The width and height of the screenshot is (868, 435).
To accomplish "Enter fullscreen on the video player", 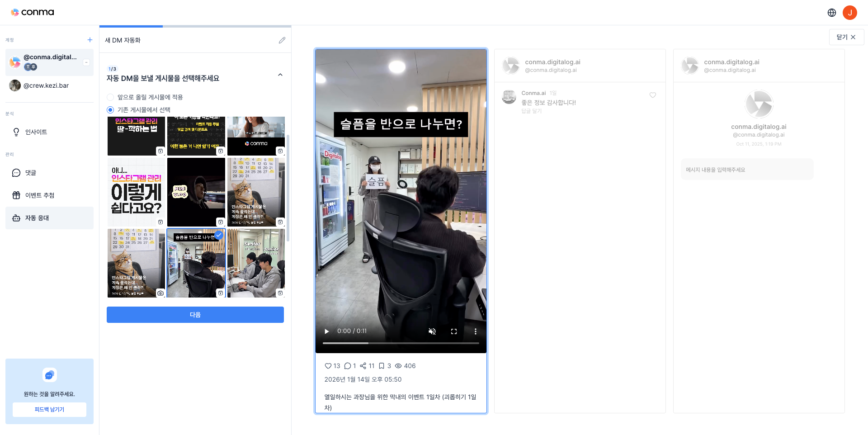I will (x=454, y=331).
